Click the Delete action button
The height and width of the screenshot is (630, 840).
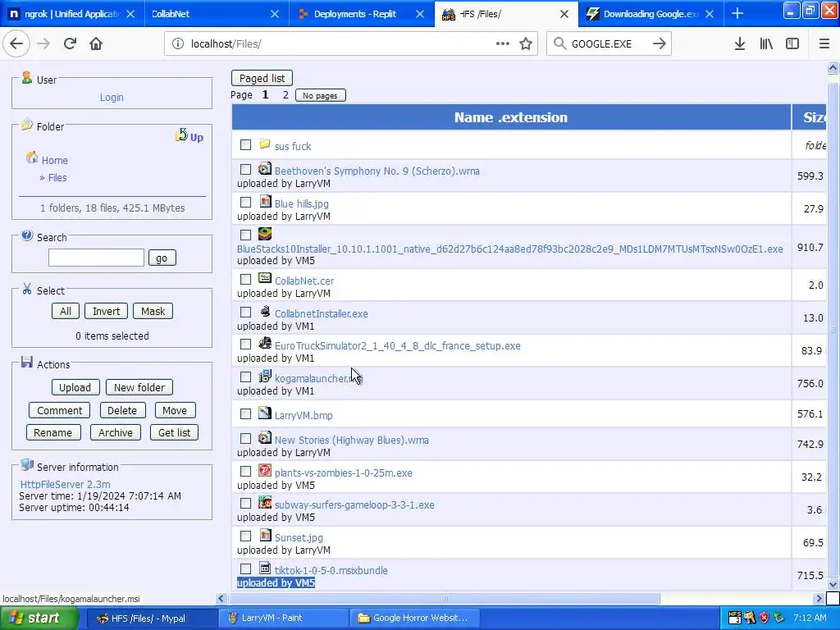(122, 410)
